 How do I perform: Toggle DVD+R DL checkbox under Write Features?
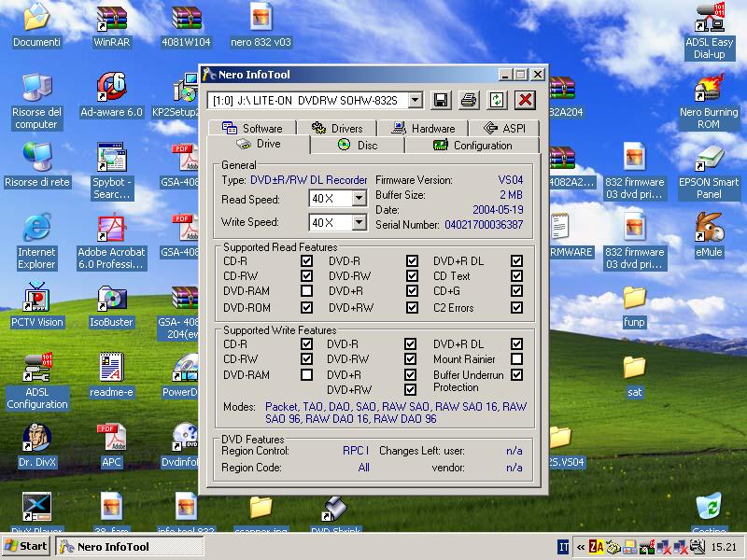pos(517,343)
